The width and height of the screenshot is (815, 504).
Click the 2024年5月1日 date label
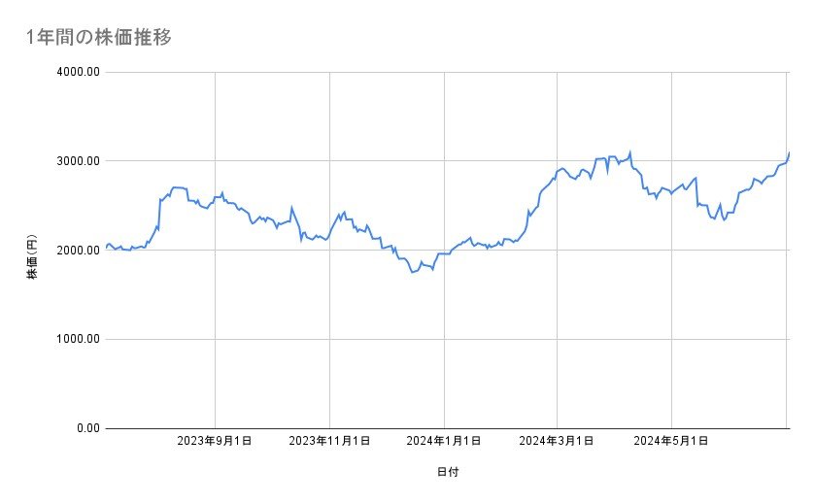(x=671, y=441)
